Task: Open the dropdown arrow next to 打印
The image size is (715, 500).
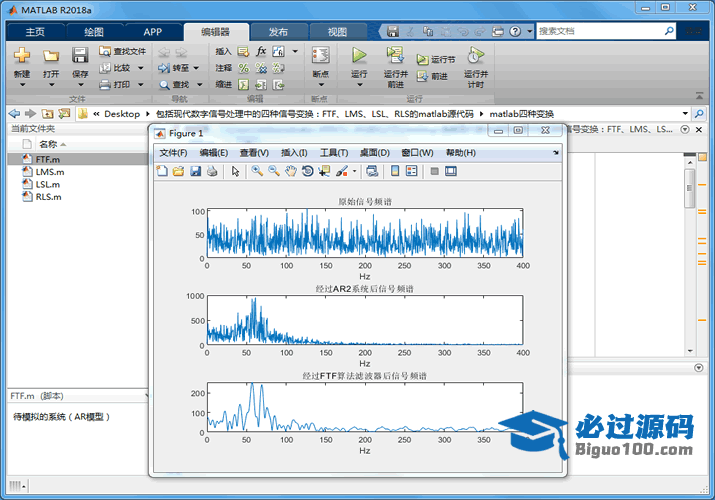Action: pyautogui.click(x=140, y=84)
